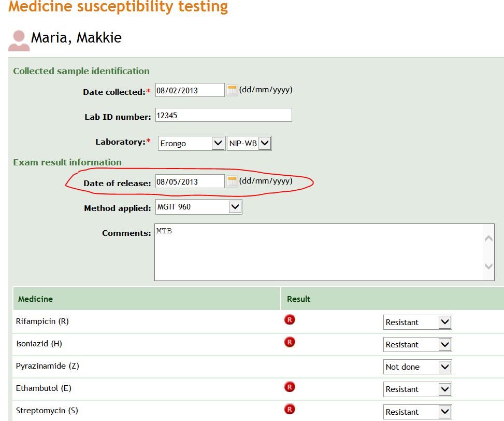Click Comments scrollbar down arrow

(488, 266)
